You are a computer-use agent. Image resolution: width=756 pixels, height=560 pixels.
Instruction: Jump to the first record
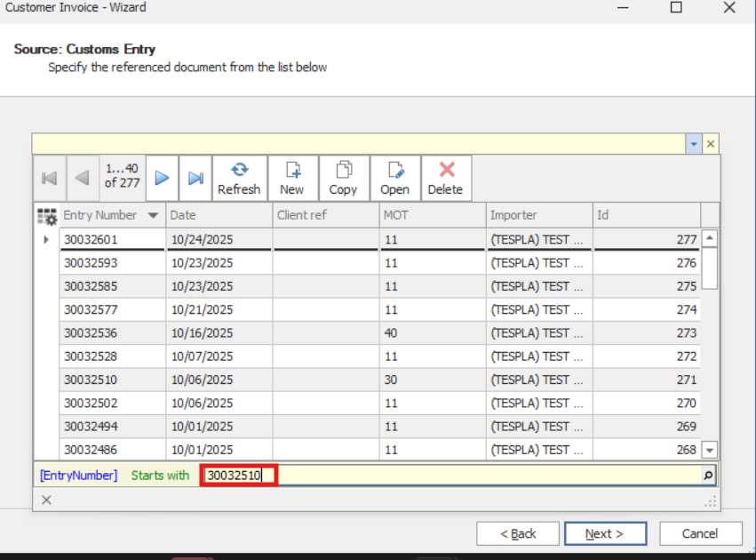[49, 178]
